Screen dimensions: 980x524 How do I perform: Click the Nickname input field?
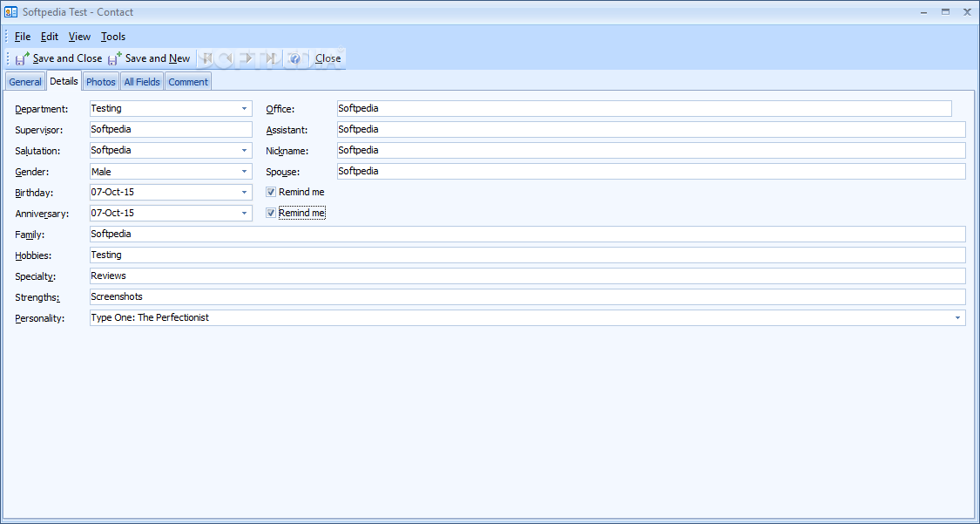tap(652, 151)
